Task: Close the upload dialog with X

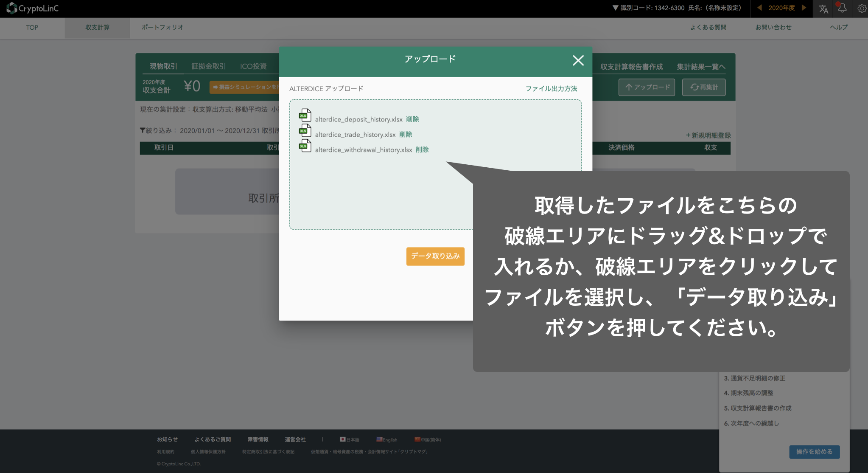Action: (x=578, y=60)
